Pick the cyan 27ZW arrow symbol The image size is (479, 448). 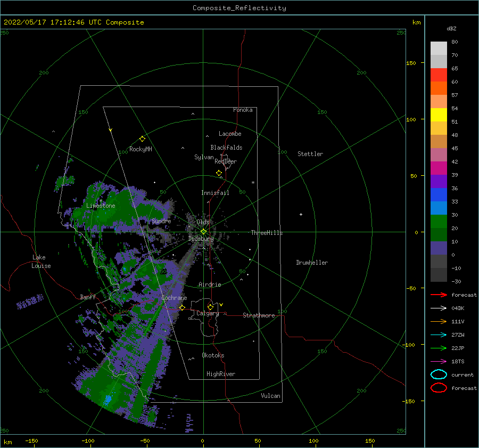tap(439, 335)
